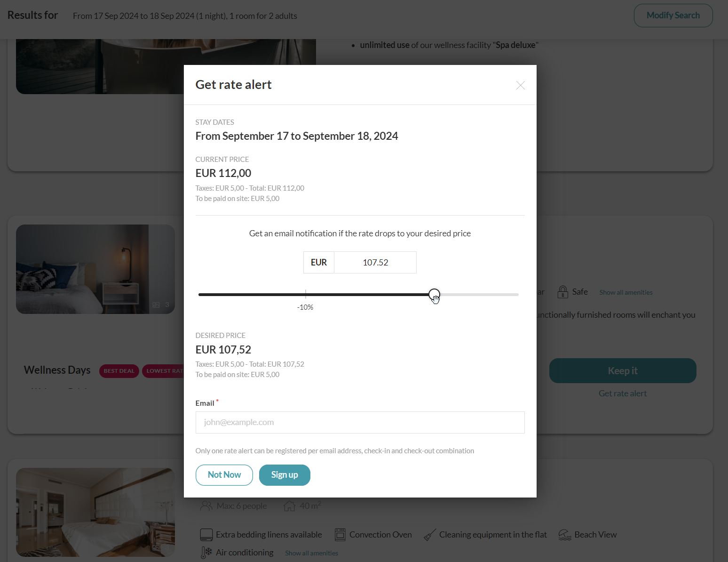Click the max people icon
The height and width of the screenshot is (562, 728).
[x=206, y=506]
